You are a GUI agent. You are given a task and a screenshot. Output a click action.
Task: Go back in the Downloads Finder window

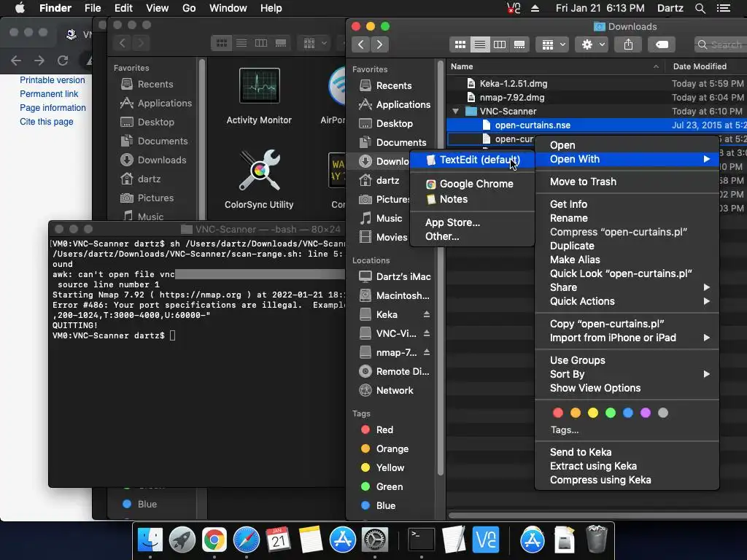[361, 44]
